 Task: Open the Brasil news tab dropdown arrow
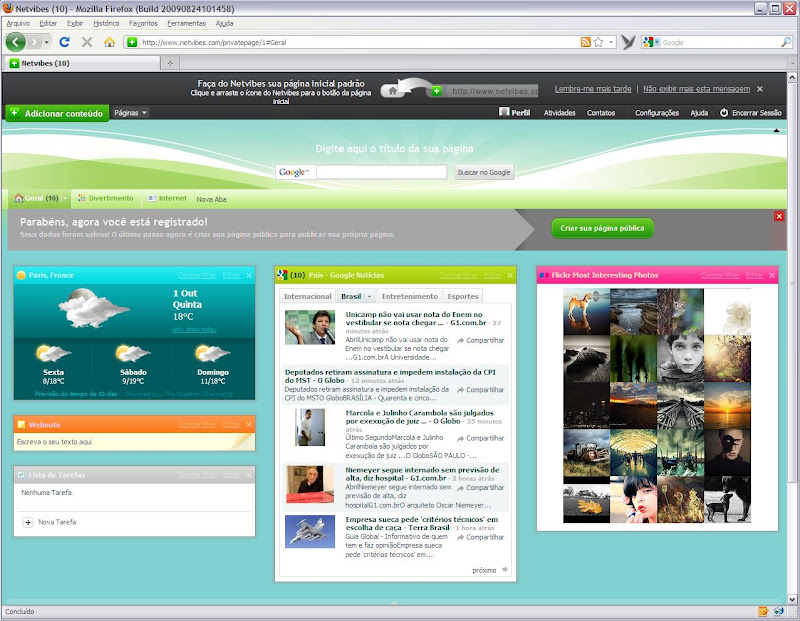click(x=369, y=296)
